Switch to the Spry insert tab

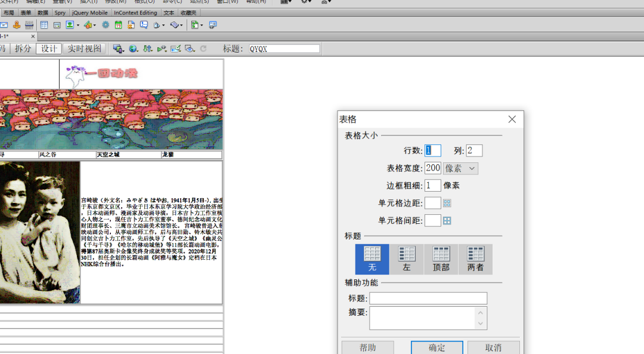click(60, 13)
